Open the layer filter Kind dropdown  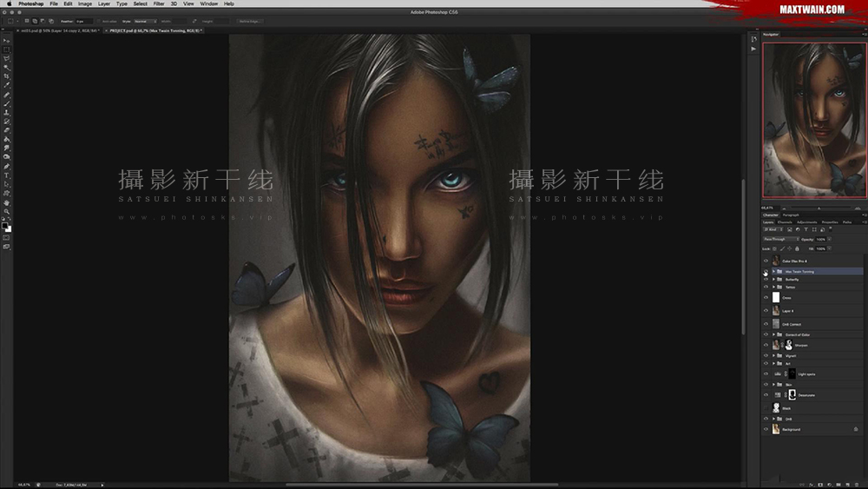point(773,229)
